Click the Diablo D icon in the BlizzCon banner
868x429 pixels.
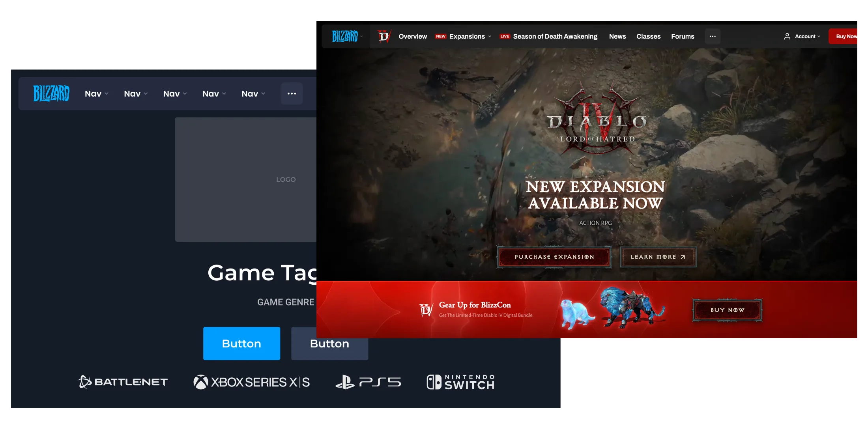pyautogui.click(x=426, y=310)
